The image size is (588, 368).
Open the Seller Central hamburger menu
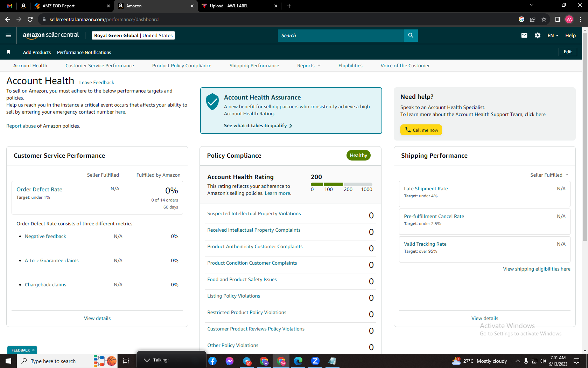tap(8, 35)
